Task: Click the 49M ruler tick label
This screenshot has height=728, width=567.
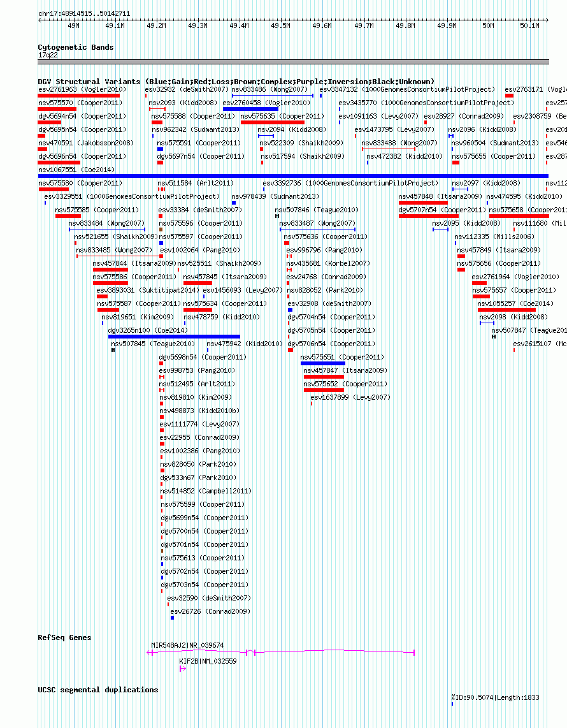Action: click(x=73, y=25)
